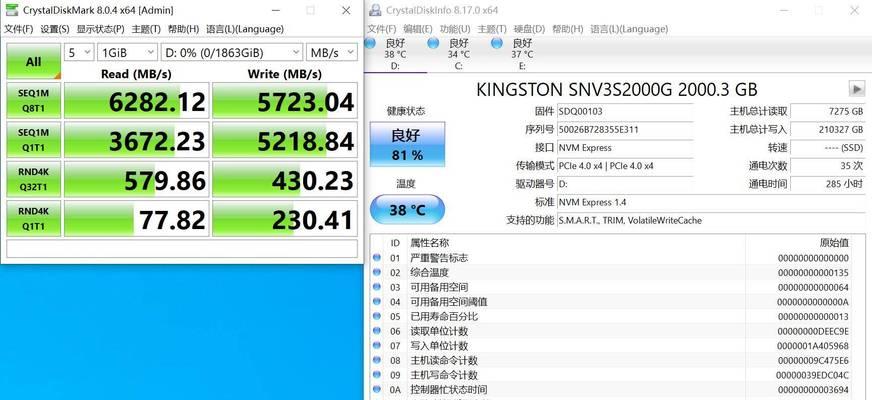Viewport: 872px width, 400px height.
Task: Run the RND4K Q32T1 benchmark
Action: click(x=33, y=179)
